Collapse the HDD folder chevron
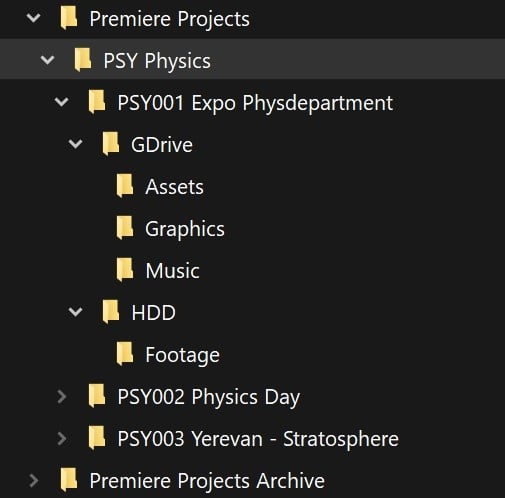Viewport: 505px width, 498px height. (75, 312)
